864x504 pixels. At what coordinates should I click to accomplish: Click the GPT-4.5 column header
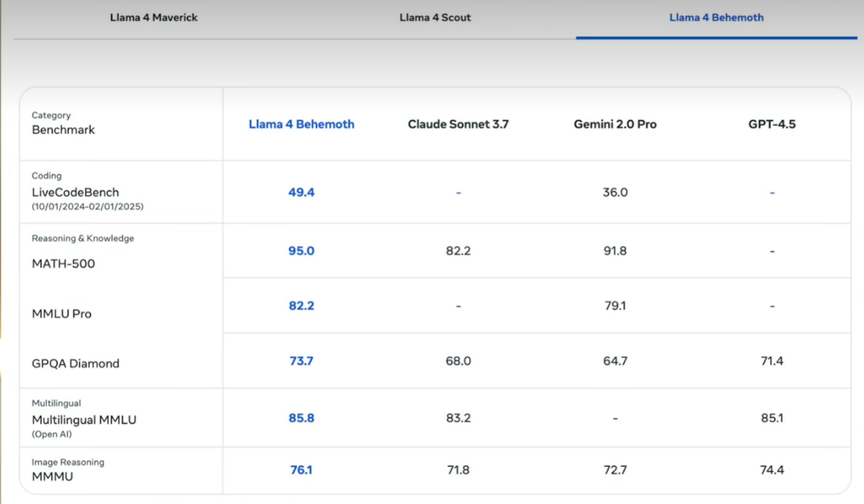pyautogui.click(x=772, y=124)
